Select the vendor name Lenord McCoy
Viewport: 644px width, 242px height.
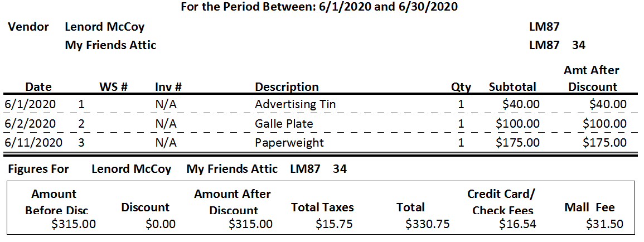click(105, 27)
